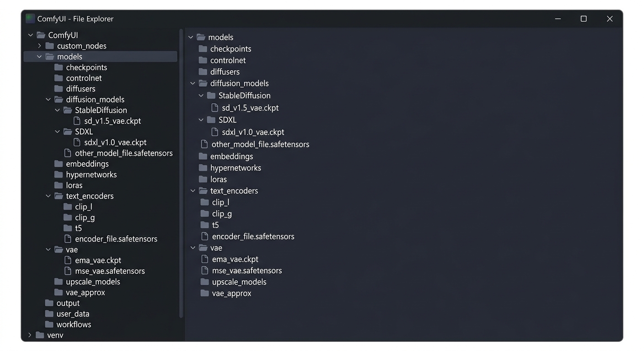Click the hypernetworks folder icon in sidebar
644x351 pixels.
tap(59, 175)
